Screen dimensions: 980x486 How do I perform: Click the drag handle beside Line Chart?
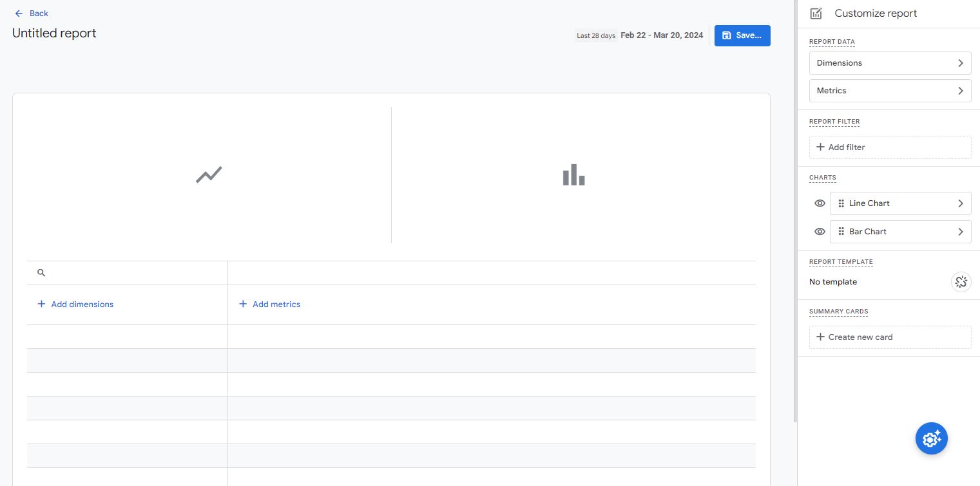click(841, 203)
